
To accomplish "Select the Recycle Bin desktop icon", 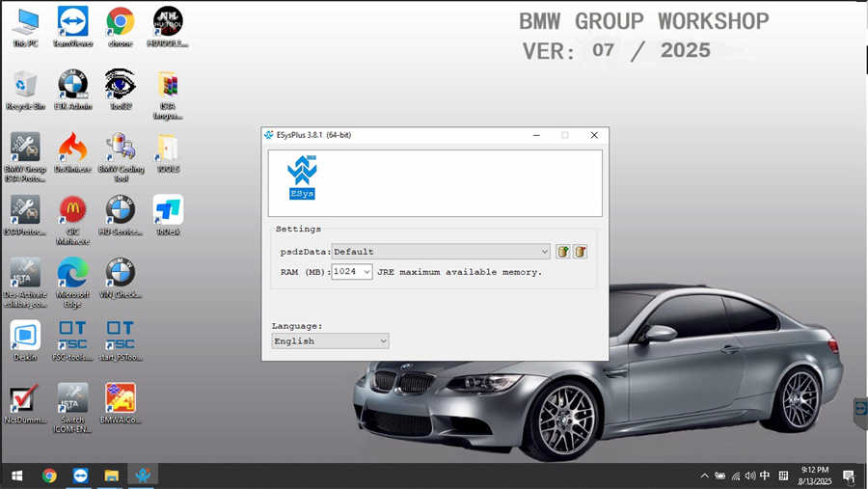I will coord(25,91).
